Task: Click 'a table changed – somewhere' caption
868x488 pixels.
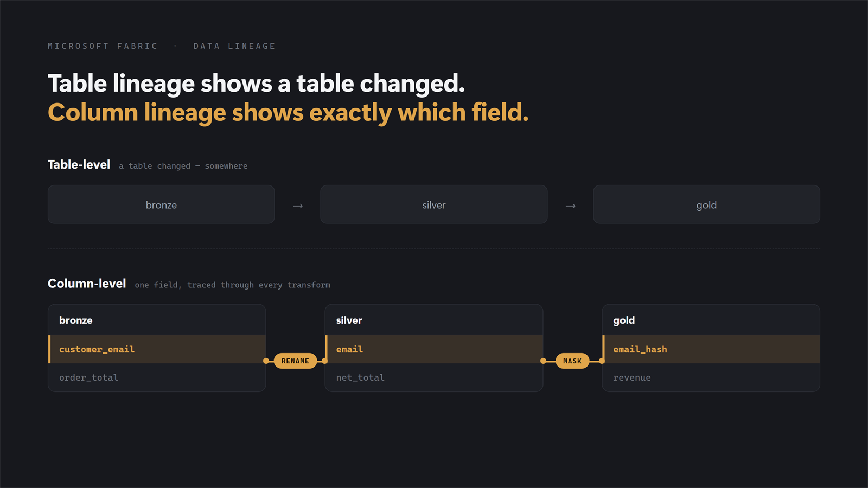Action: (x=183, y=166)
